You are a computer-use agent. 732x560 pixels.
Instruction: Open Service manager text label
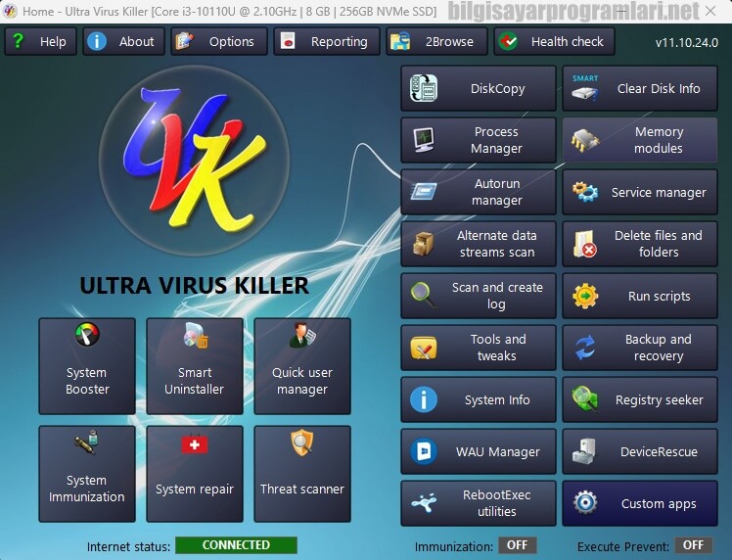point(659,193)
